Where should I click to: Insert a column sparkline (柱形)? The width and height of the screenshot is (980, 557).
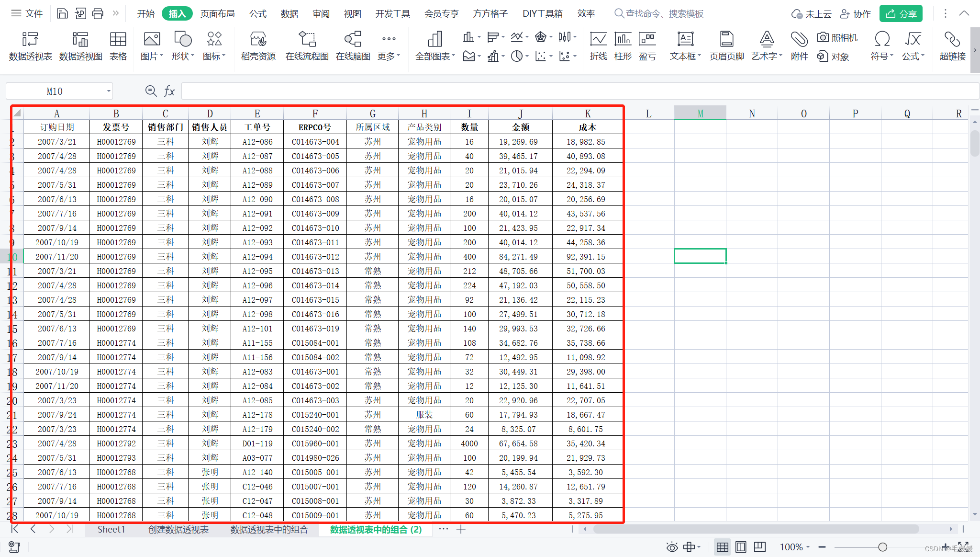click(623, 46)
